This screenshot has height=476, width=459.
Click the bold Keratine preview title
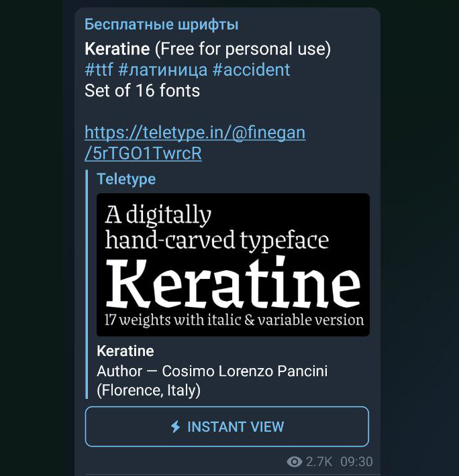pyautogui.click(x=125, y=351)
